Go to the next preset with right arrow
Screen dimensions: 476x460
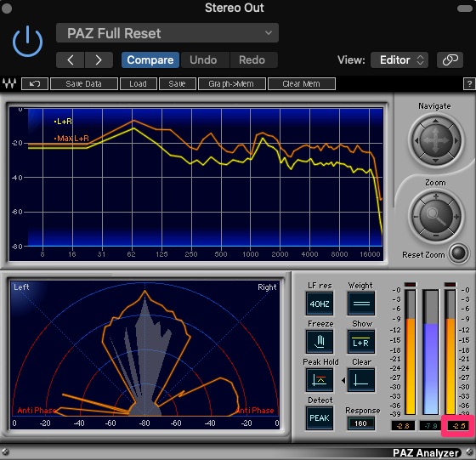(x=99, y=60)
